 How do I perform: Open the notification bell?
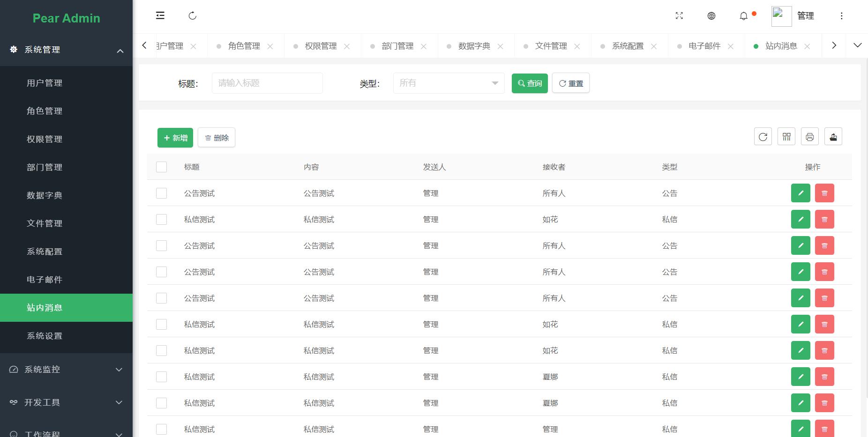744,16
